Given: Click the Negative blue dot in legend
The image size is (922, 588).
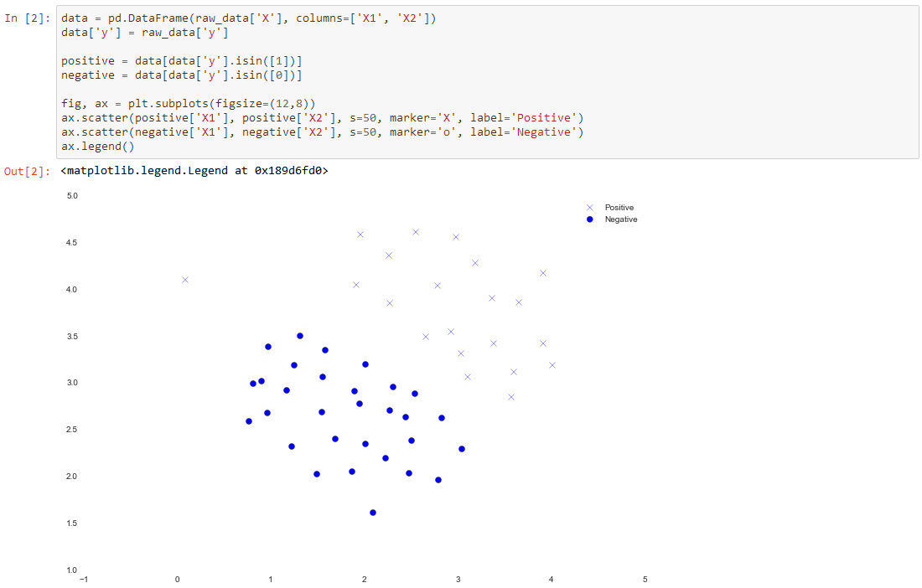Looking at the screenshot, I should click(589, 219).
